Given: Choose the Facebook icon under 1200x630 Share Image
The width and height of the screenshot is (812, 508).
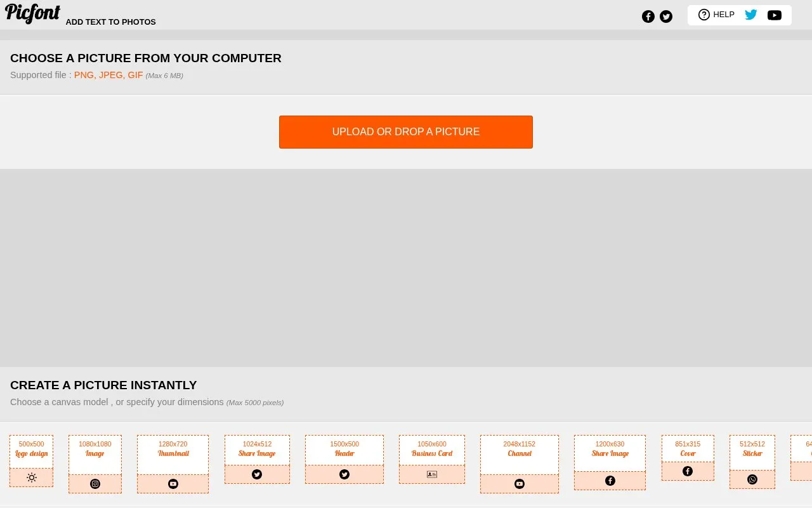Looking at the screenshot, I should point(610,481).
